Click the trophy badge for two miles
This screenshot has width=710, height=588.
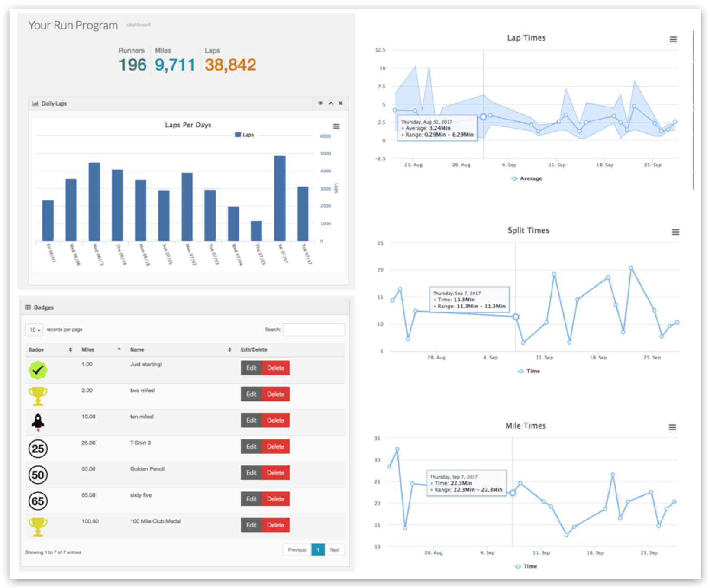[x=38, y=396]
